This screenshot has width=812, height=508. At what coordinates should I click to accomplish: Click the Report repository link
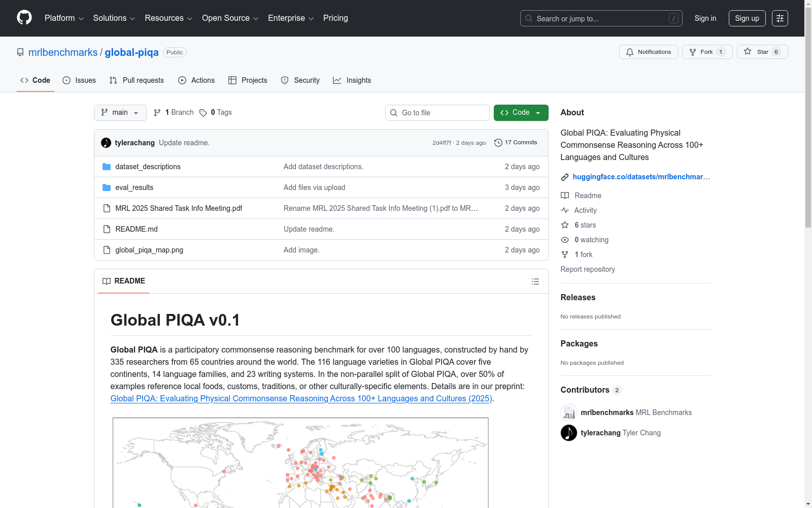[x=588, y=269]
